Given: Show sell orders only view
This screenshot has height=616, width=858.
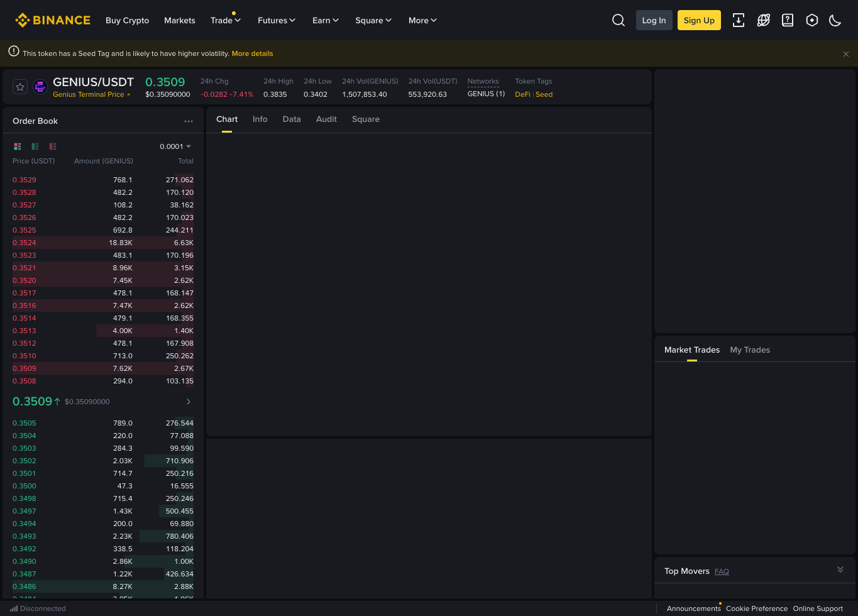Looking at the screenshot, I should coord(53,146).
